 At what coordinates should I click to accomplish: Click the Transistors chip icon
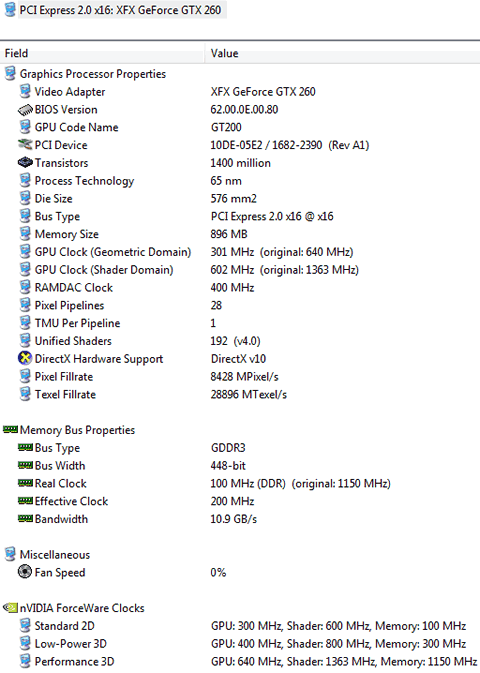pyautogui.click(x=25, y=163)
